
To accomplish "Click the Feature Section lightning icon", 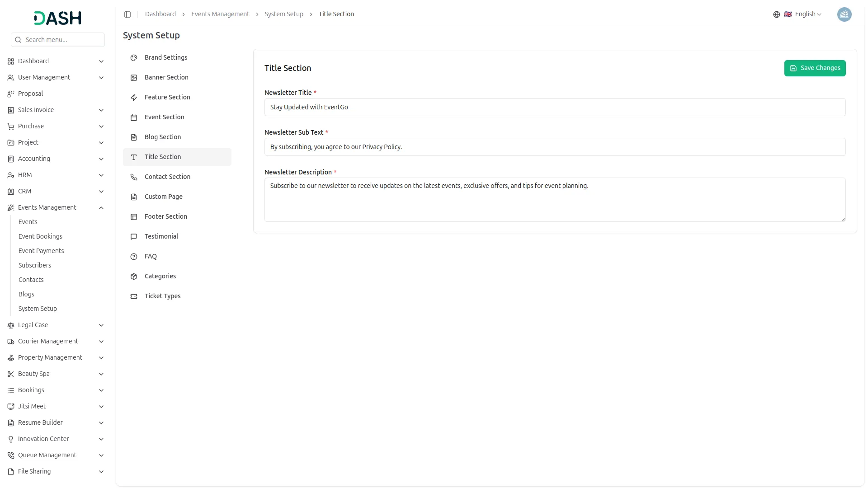I will [134, 98].
